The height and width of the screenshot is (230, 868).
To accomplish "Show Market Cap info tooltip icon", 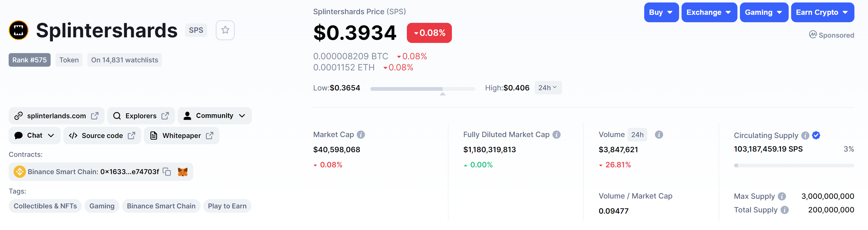I will point(361,135).
